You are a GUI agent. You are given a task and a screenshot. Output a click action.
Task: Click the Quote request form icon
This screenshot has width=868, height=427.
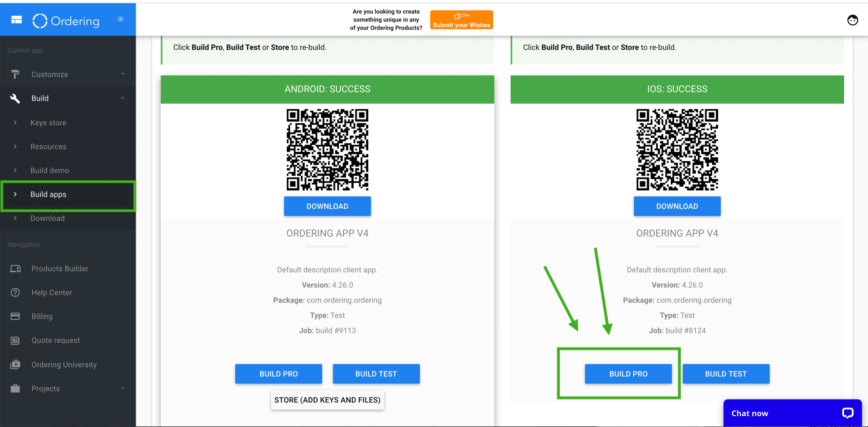click(15, 340)
